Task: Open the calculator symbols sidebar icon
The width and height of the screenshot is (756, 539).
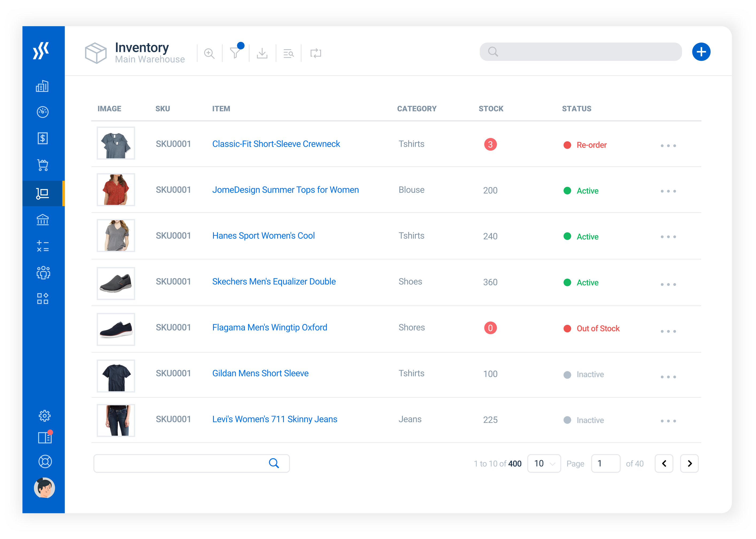Action: pyautogui.click(x=43, y=246)
